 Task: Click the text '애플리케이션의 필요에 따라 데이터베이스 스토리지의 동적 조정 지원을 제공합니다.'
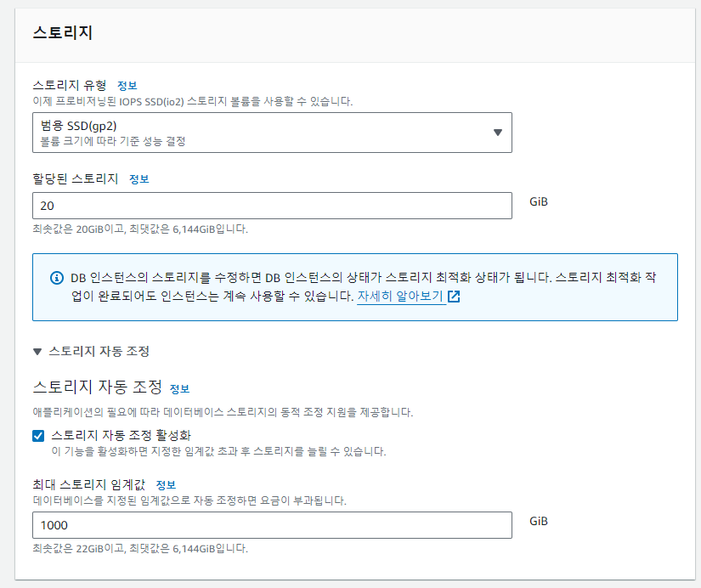pos(223,412)
